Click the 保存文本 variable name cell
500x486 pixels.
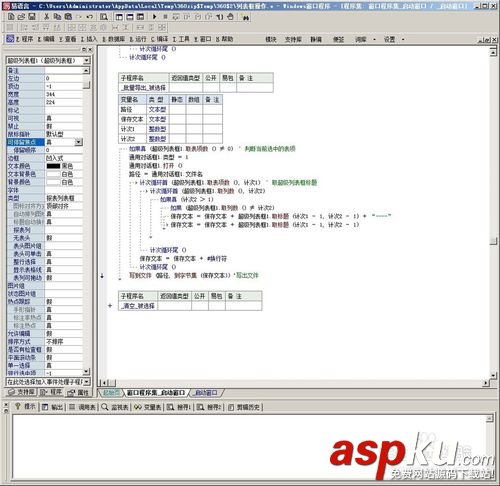[x=132, y=119]
